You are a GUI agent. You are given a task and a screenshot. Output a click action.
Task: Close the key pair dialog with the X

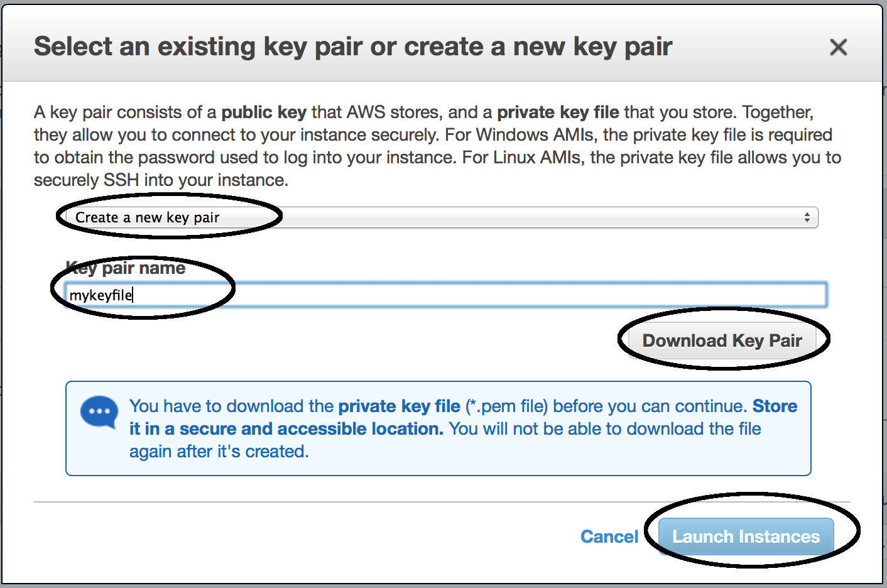[x=838, y=47]
